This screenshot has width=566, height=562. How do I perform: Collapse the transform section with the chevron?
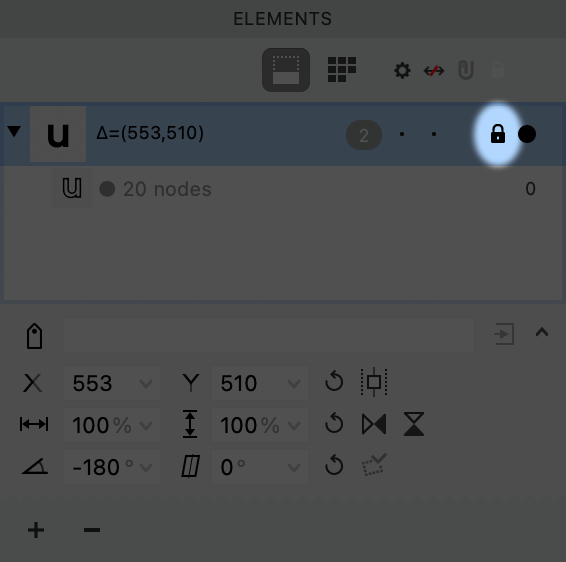pos(542,332)
